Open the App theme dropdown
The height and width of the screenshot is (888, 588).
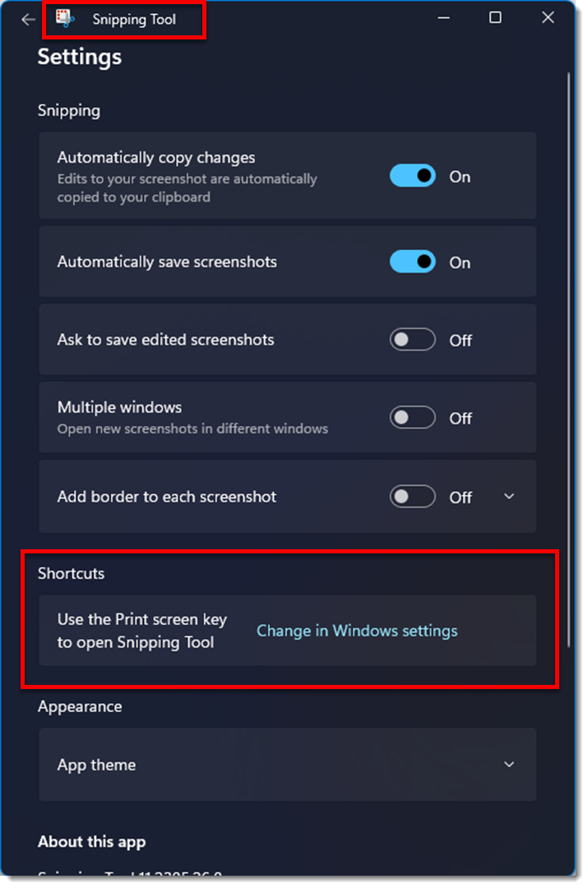pyautogui.click(x=508, y=765)
